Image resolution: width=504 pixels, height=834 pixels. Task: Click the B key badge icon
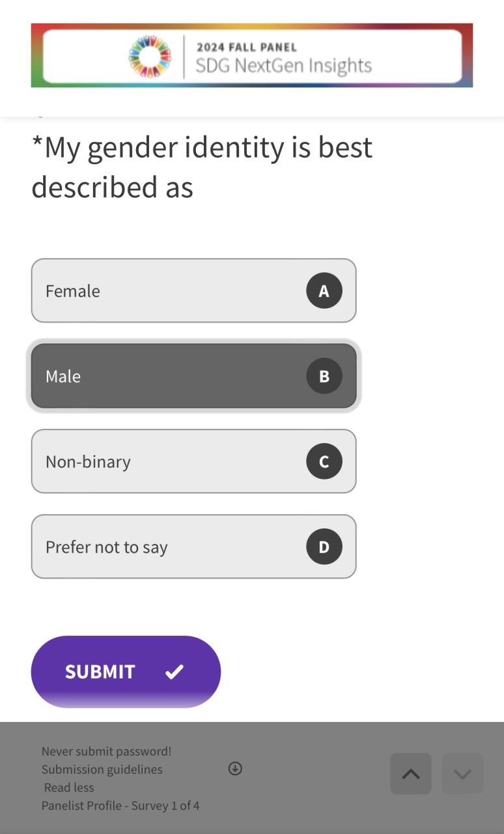pos(324,376)
